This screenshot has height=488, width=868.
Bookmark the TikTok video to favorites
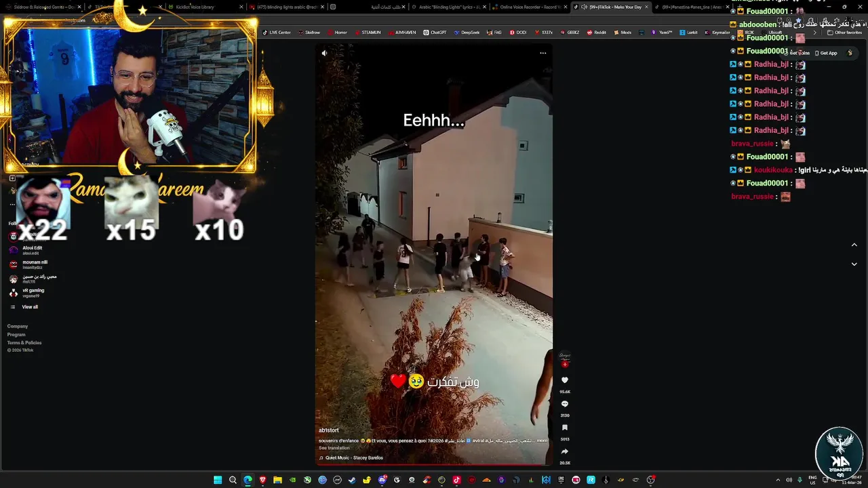pos(565,428)
